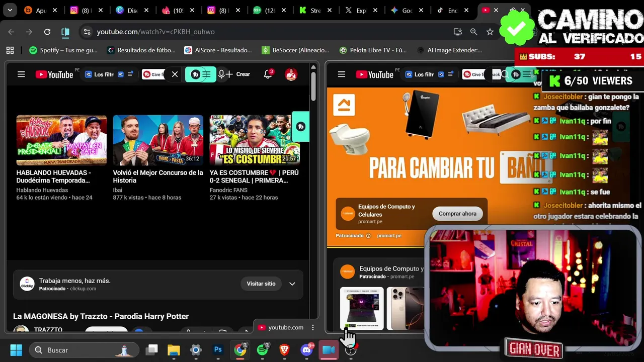Open the account avatar in left window
This screenshot has height=362, width=644.
291,74
